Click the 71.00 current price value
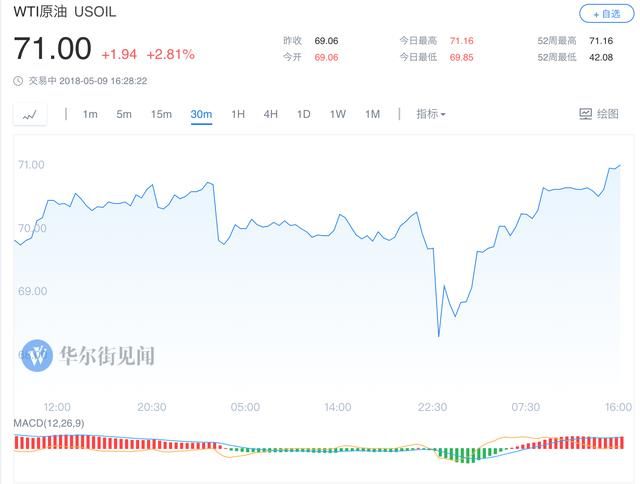 [52, 48]
